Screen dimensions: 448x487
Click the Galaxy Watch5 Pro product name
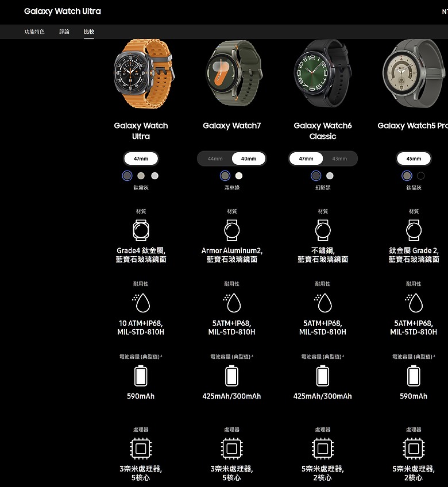pyautogui.click(x=412, y=125)
